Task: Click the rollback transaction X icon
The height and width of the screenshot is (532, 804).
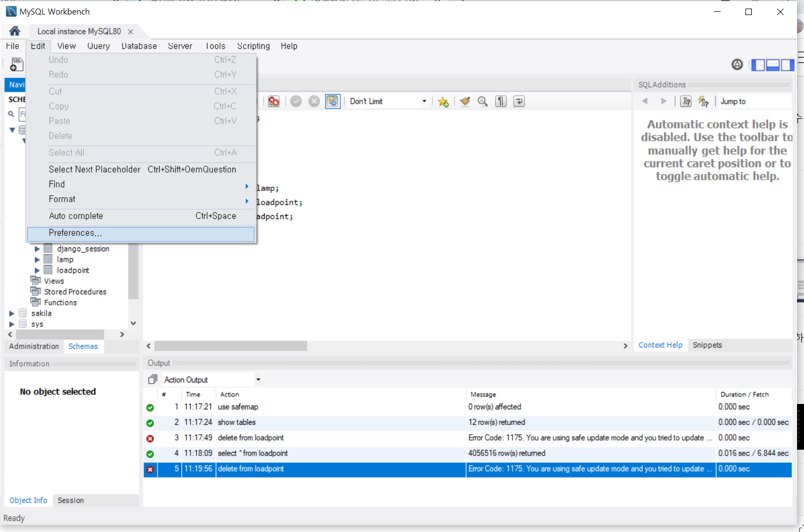Action: 314,101
